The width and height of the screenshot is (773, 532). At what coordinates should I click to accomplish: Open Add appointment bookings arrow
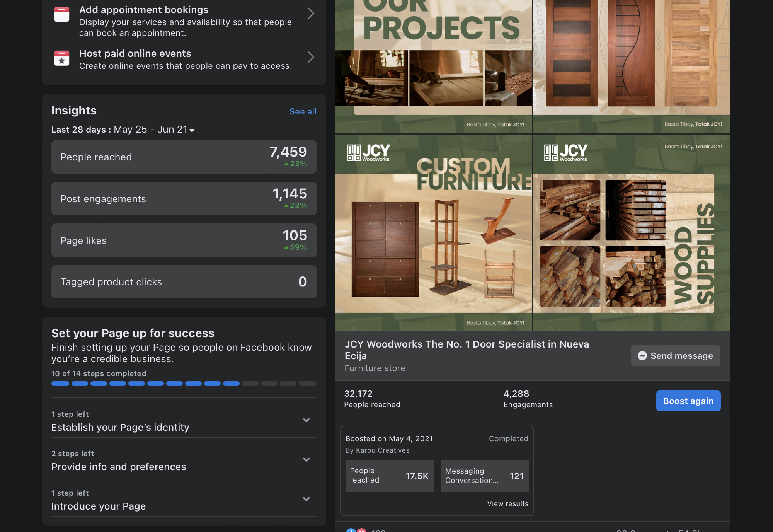(x=311, y=14)
